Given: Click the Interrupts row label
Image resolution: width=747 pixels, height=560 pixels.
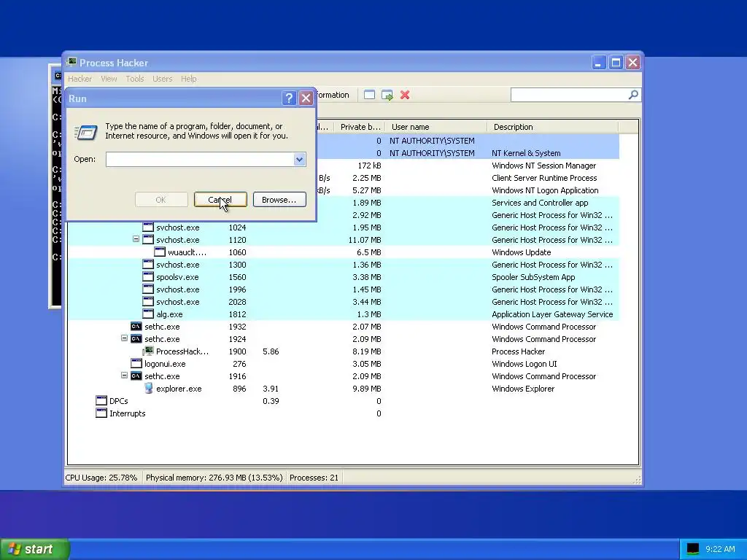Looking at the screenshot, I should pyautogui.click(x=127, y=413).
